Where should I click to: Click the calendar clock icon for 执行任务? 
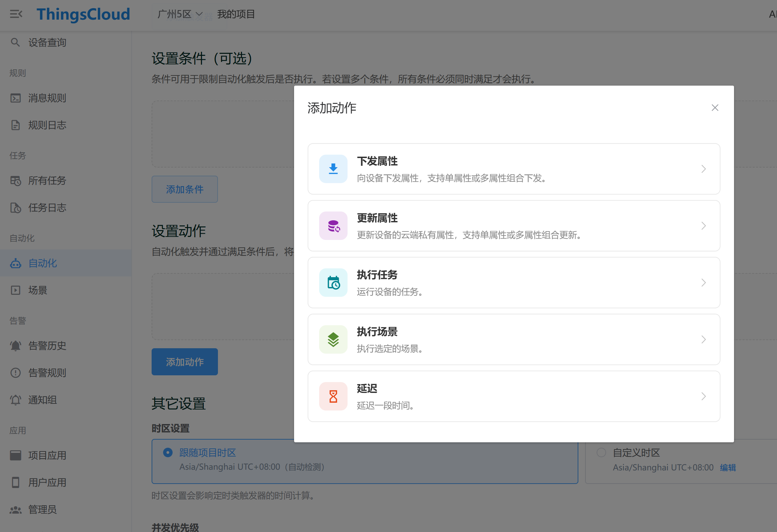click(333, 282)
